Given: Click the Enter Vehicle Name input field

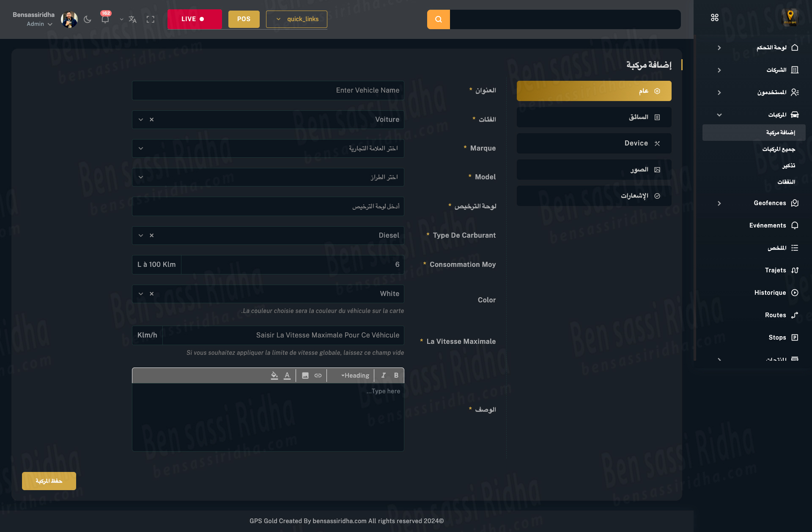Looking at the screenshot, I should tap(268, 90).
